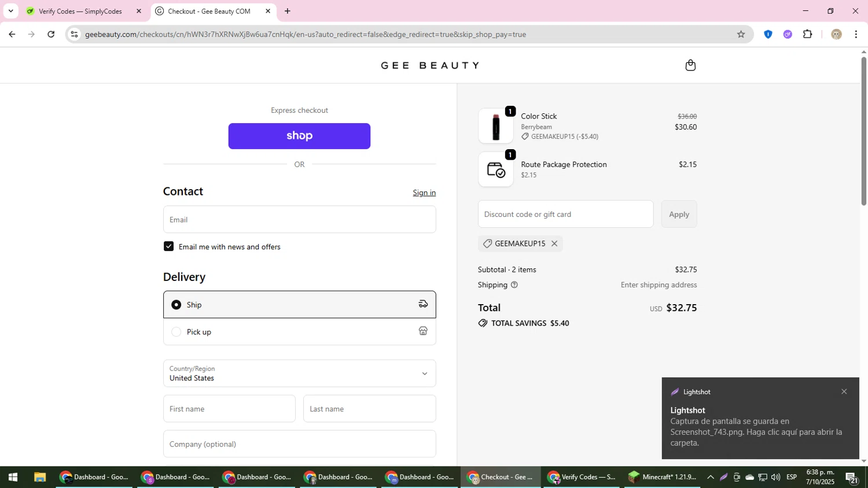The height and width of the screenshot is (488, 868).
Task: Click the store pickup icon
Action: click(x=423, y=331)
